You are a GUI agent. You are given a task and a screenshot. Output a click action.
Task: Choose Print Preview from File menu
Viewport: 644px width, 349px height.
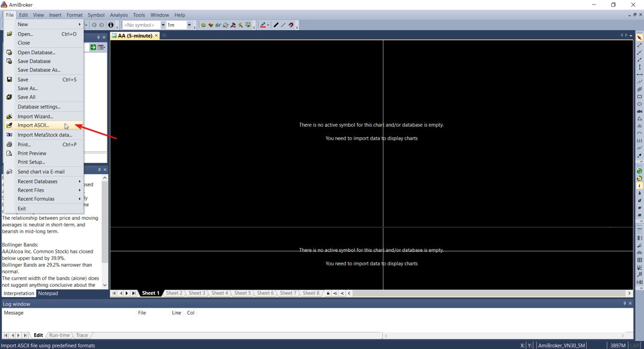pos(44,153)
